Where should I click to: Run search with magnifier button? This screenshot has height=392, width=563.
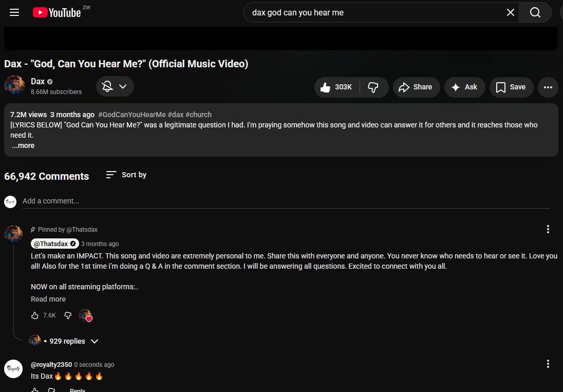click(535, 12)
